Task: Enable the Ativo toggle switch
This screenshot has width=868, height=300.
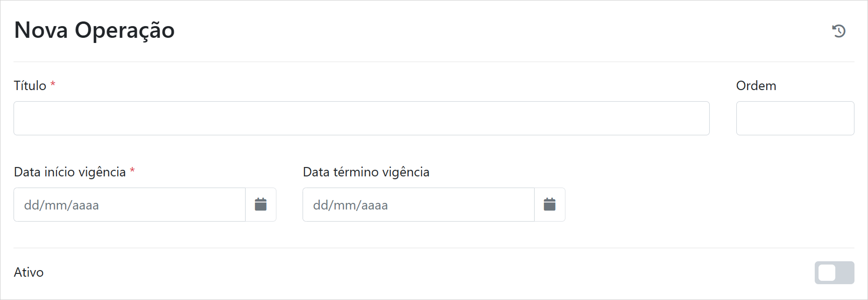Action: click(x=834, y=272)
